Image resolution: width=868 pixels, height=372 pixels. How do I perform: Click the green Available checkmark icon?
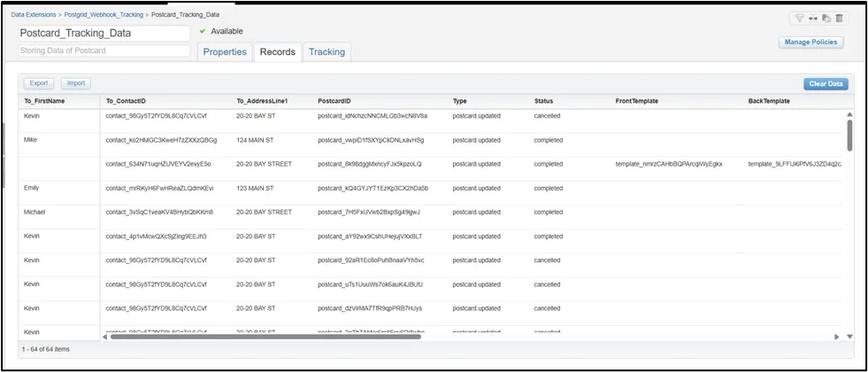click(203, 31)
